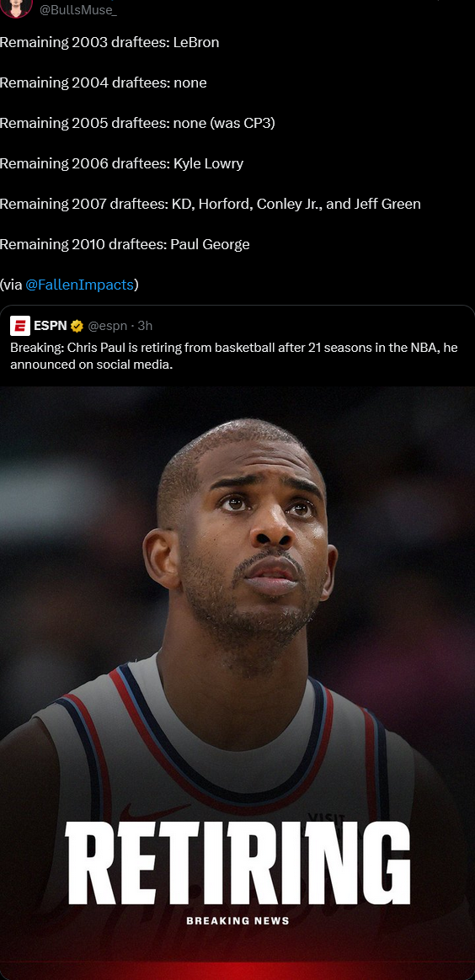Click the @espn handle

[108, 326]
